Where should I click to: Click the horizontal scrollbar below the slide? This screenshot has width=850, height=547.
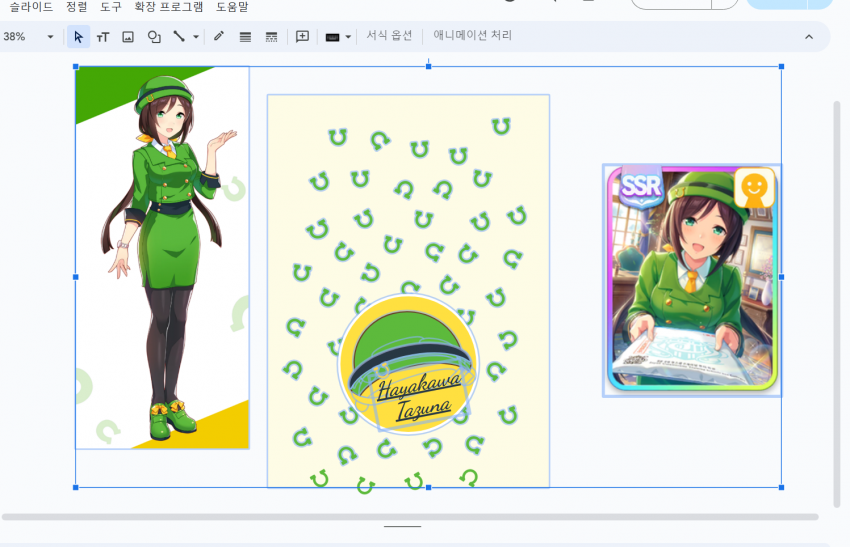coord(410,517)
